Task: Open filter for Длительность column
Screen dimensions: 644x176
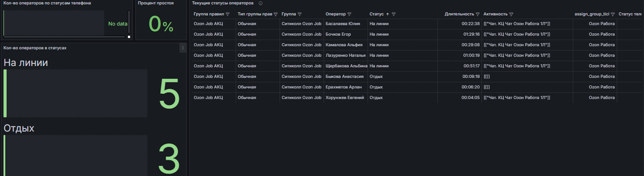Action: pyautogui.click(x=477, y=14)
